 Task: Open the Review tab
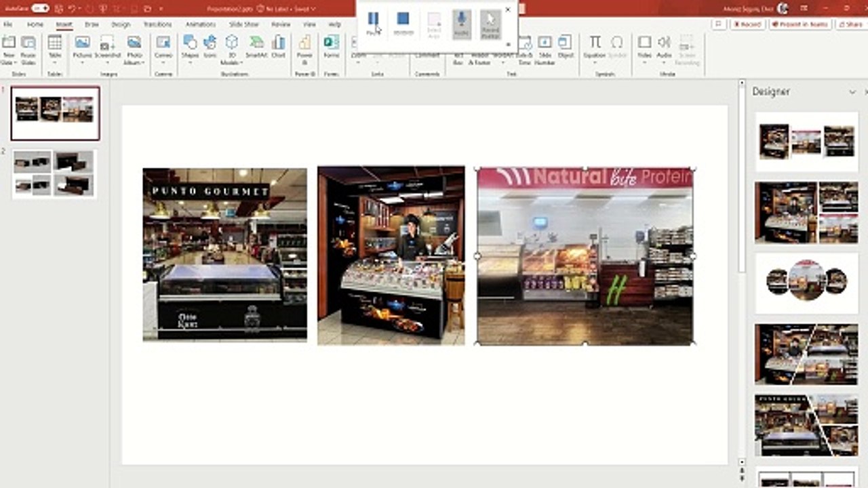point(281,24)
